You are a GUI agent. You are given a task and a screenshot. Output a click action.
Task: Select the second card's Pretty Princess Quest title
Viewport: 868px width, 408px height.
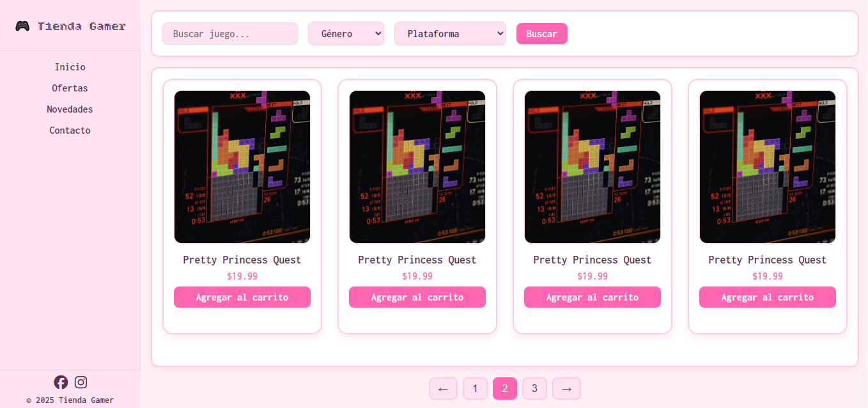point(417,260)
